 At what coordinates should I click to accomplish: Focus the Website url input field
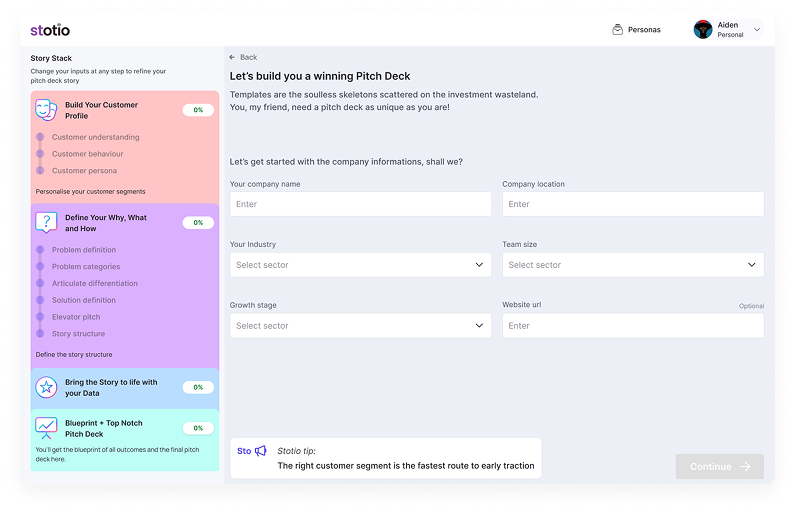pos(632,326)
